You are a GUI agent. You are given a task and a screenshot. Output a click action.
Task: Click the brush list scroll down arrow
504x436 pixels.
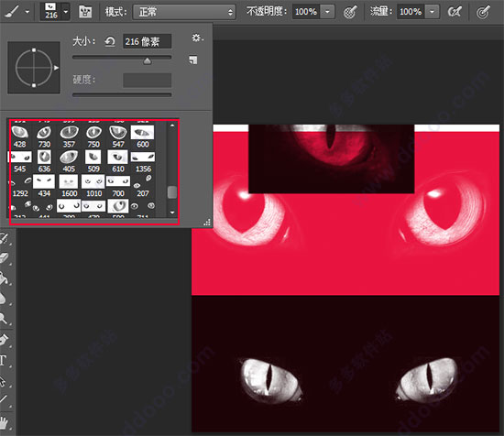click(x=172, y=213)
